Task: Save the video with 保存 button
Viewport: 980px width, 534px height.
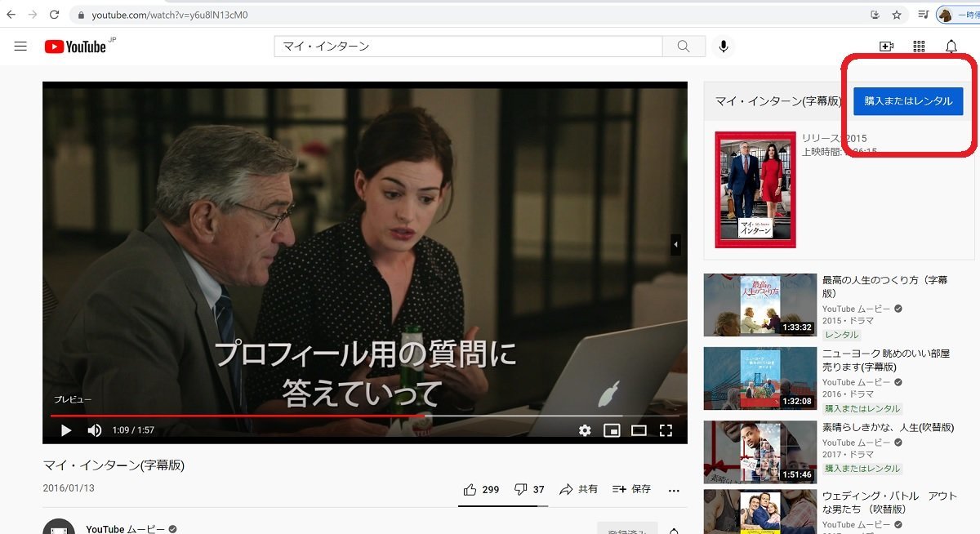Action: (631, 489)
